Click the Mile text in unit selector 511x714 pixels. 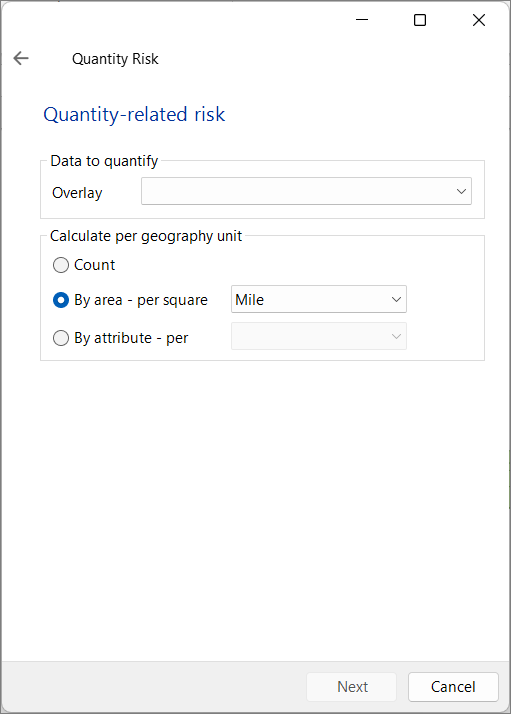(250, 300)
